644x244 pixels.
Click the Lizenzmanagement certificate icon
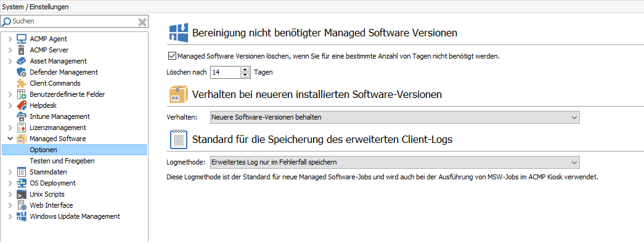tap(22, 128)
